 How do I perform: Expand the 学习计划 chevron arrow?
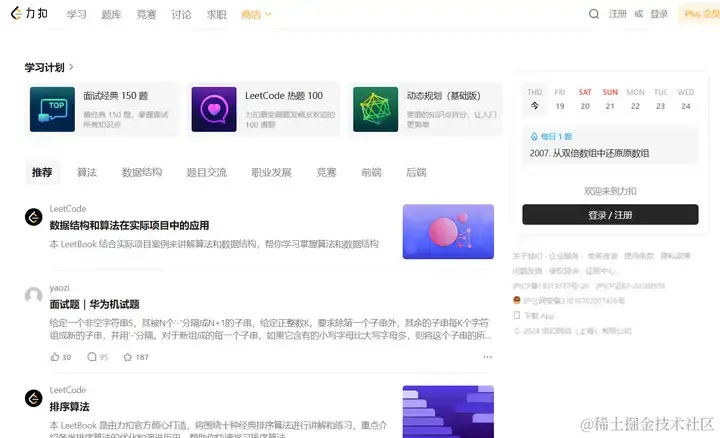pyautogui.click(x=71, y=67)
